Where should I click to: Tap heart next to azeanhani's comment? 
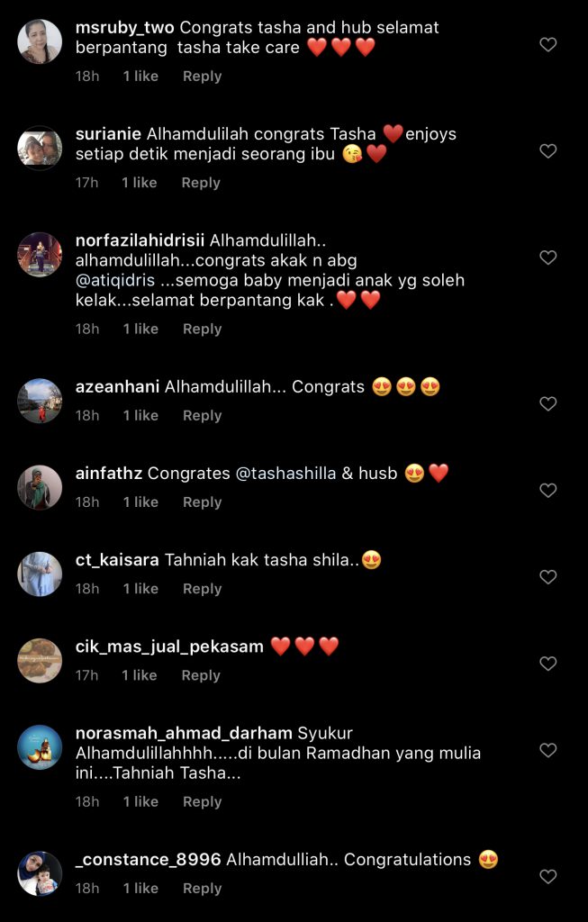click(x=548, y=403)
